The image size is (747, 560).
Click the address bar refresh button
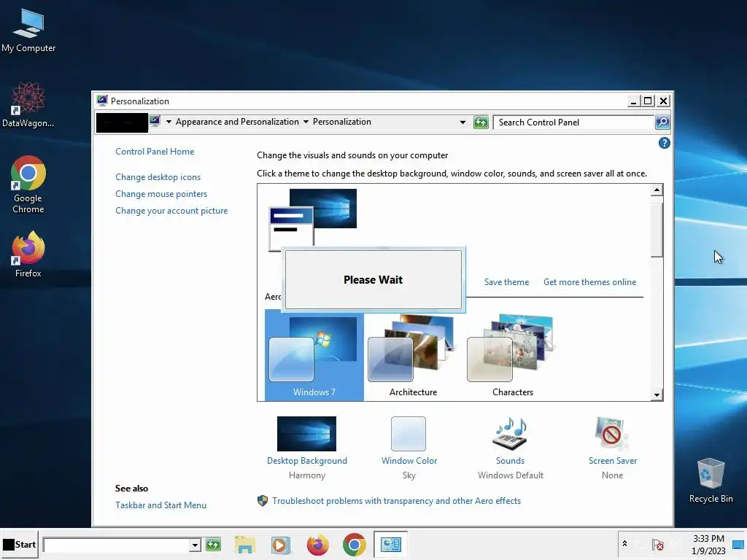tap(481, 122)
